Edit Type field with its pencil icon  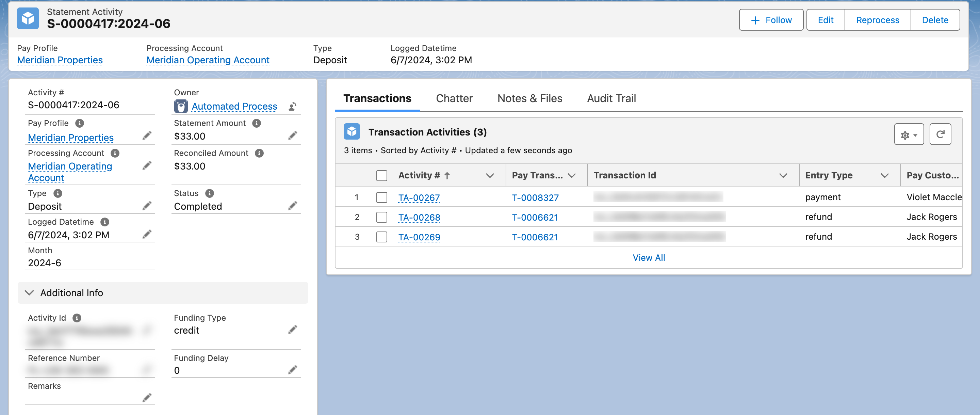point(147,206)
